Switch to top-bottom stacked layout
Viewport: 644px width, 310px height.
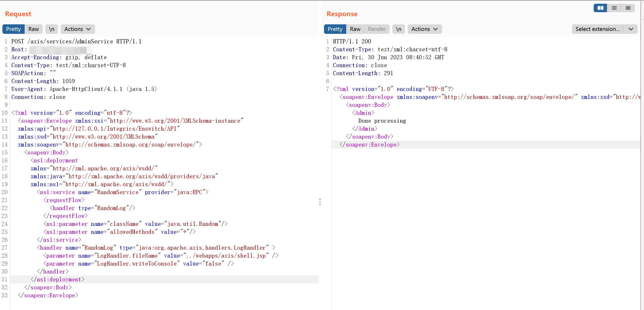pos(614,8)
